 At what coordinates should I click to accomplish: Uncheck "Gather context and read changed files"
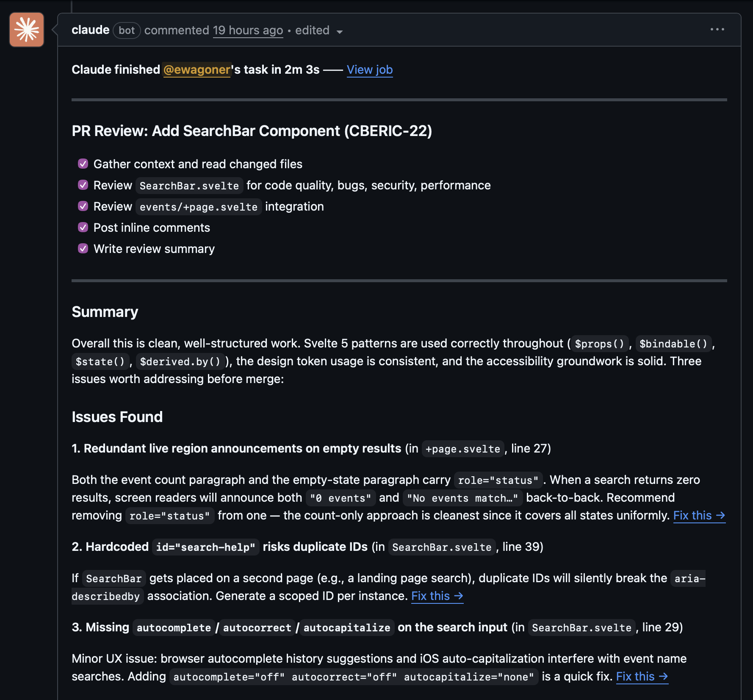[83, 164]
